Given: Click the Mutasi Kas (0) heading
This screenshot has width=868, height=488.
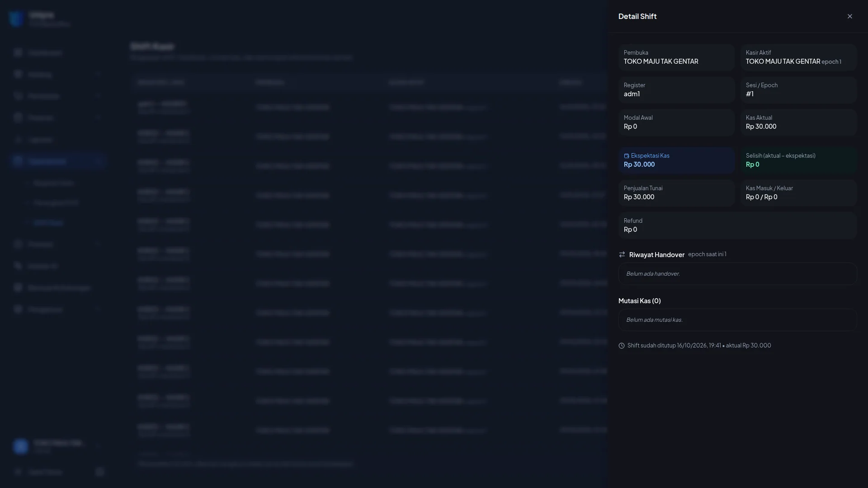Looking at the screenshot, I should (x=639, y=301).
